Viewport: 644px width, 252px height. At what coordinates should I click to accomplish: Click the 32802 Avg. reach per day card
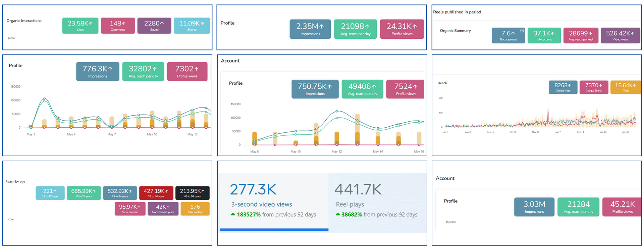point(143,71)
